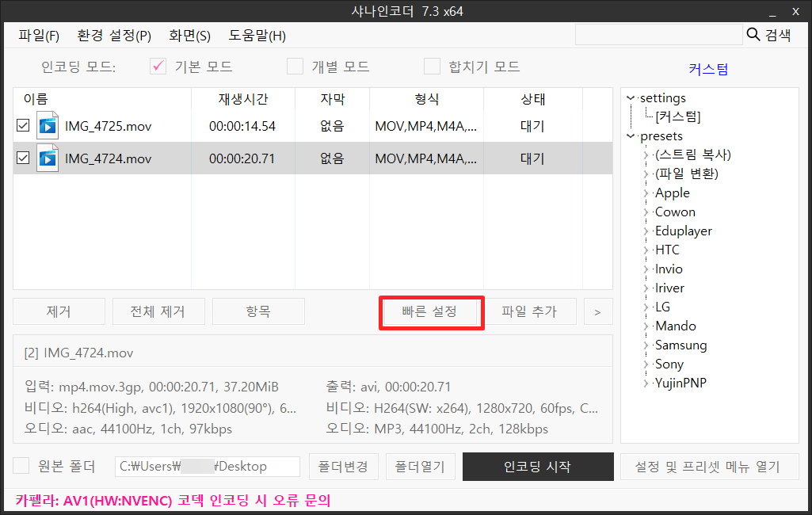Viewport: 812px width, 515px height.
Task: Click the output folder path field
Action: coord(207,467)
